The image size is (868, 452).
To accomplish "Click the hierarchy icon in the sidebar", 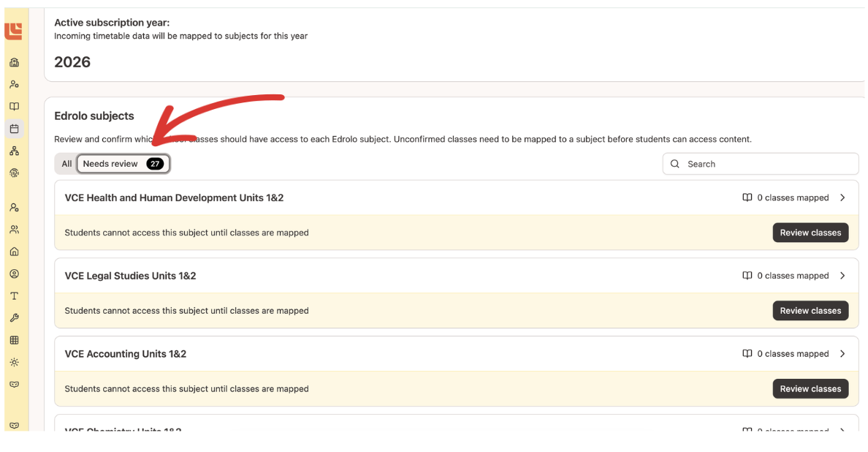I will [x=13, y=150].
